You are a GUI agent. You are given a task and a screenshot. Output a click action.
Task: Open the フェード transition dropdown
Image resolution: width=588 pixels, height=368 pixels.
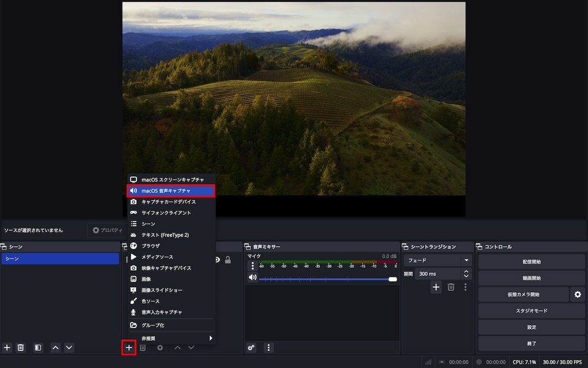437,260
